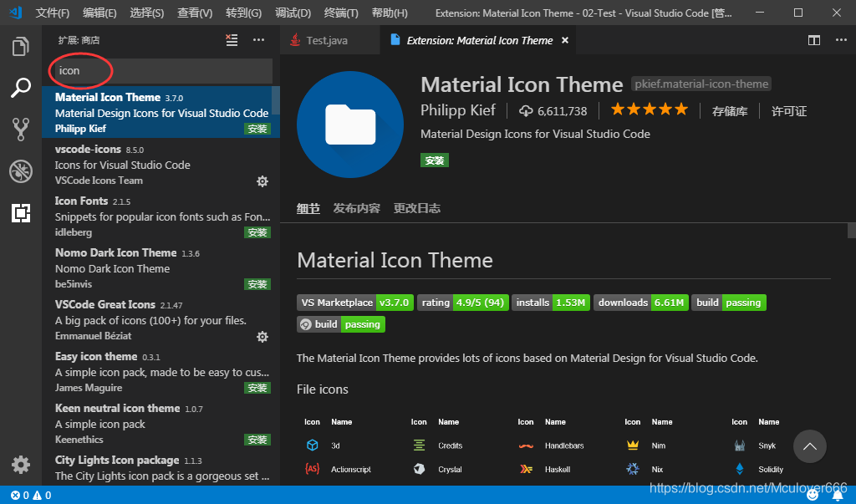Open the Extensions view in activity bar

pyautogui.click(x=21, y=213)
